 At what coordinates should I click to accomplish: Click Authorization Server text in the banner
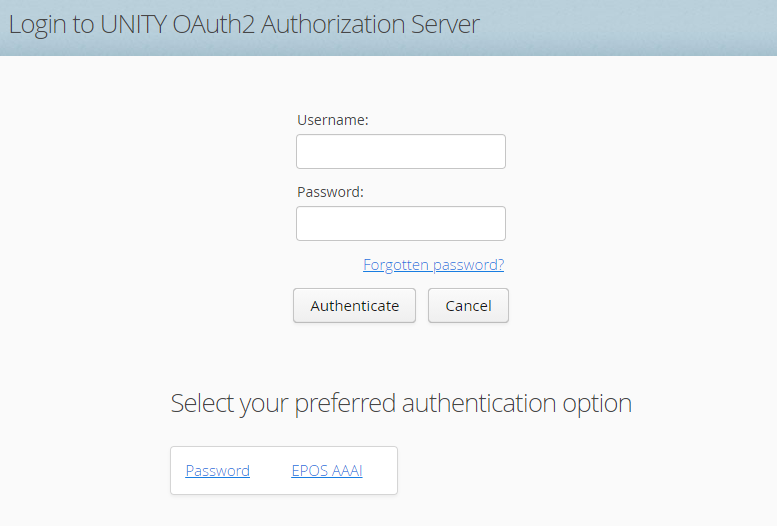click(x=370, y=24)
